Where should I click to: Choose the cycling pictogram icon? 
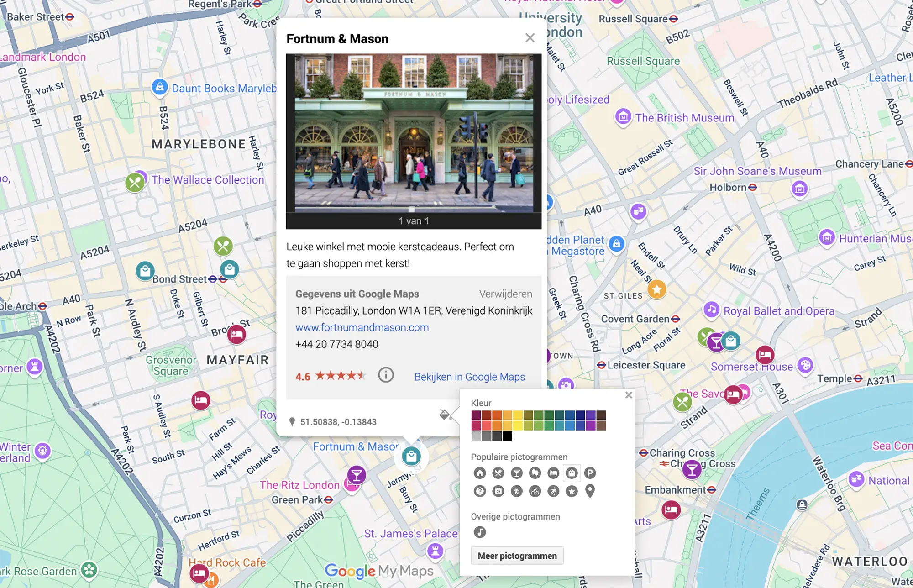(x=535, y=491)
